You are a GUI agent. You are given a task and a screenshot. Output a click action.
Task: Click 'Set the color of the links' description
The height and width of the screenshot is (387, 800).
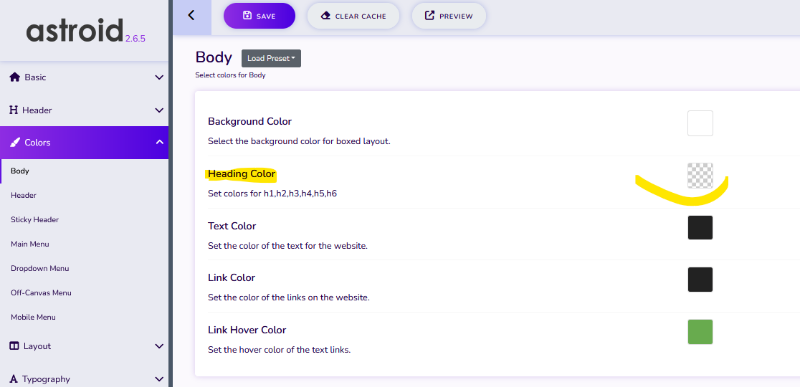288,297
